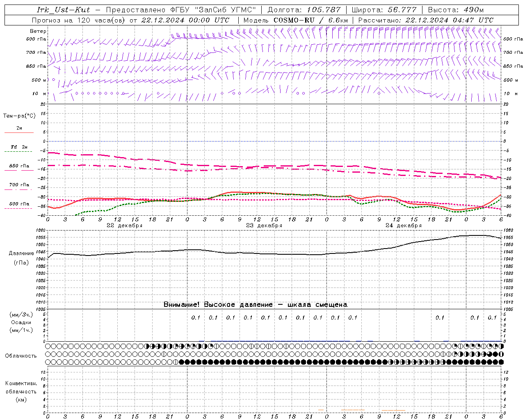The image size is (525, 420).
Task: Click the "Тем-ра(°C)" temperature panel label
Action: pos(19,116)
